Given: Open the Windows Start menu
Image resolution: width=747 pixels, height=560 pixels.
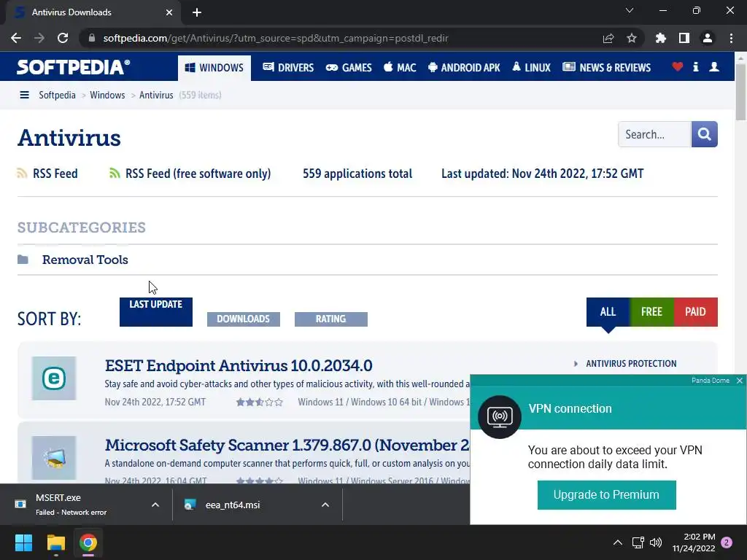Looking at the screenshot, I should click(23, 542).
